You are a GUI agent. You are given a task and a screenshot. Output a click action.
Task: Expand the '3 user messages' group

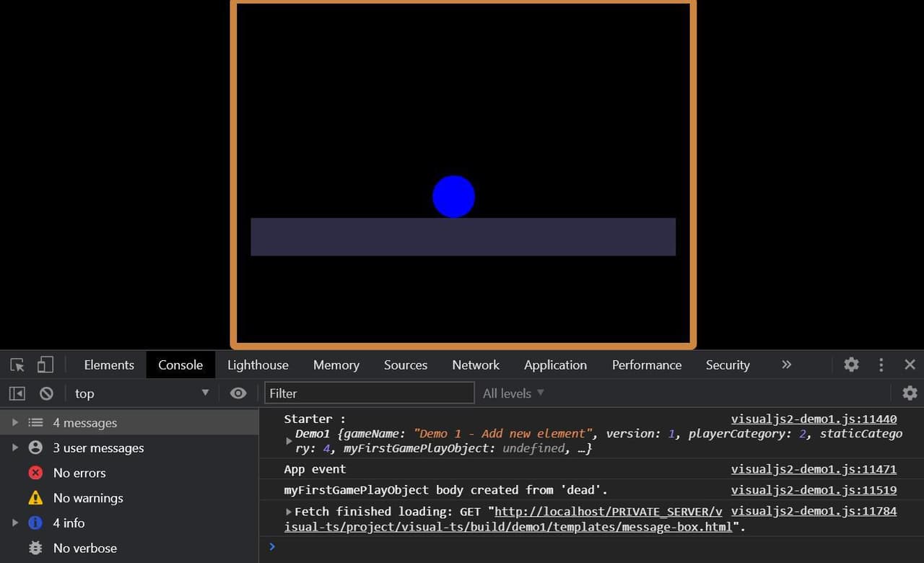14,448
